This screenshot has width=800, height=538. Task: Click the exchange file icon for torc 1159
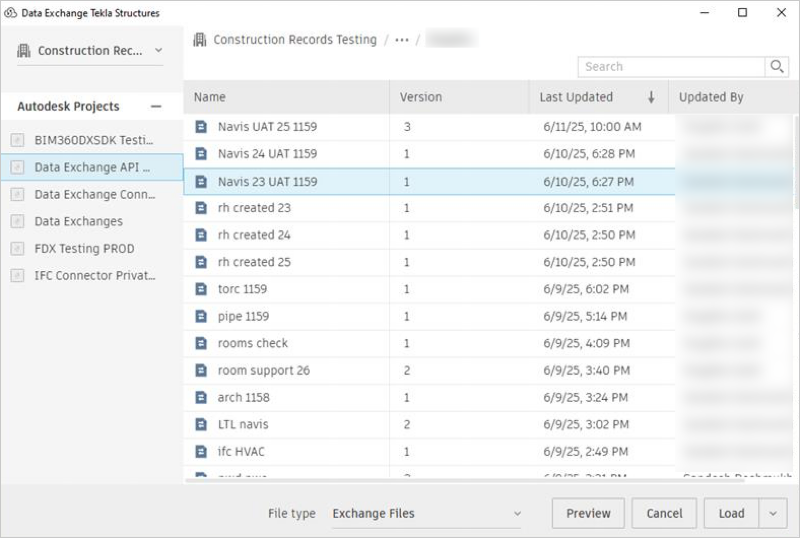click(202, 289)
